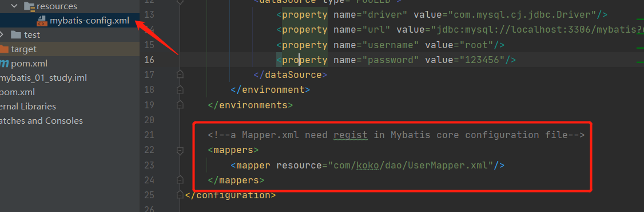Click the Mapper.xml comment on line 21
Screen dimensions: 644x212
click(396, 135)
